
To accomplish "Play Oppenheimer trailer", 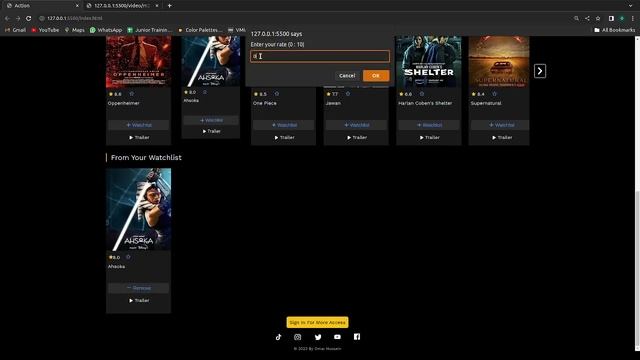I will coord(139,138).
